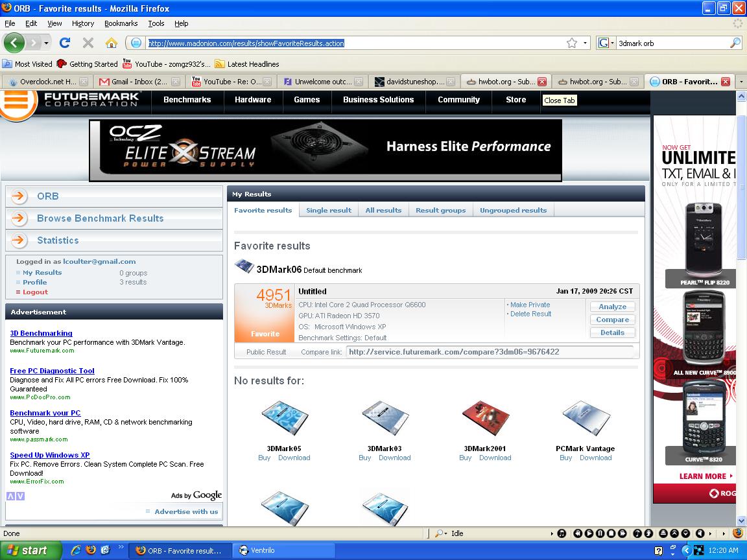The image size is (747, 560).
Task: Click the red Logout link
Action: (x=35, y=292)
